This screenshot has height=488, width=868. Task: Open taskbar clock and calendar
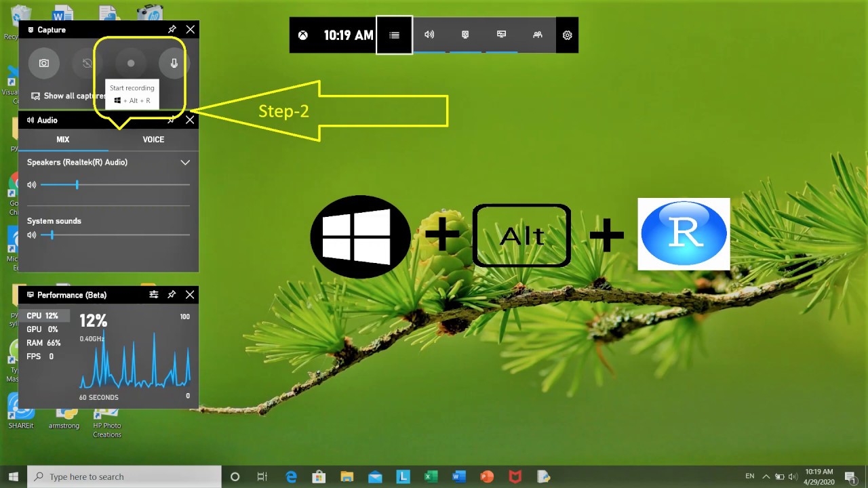click(x=819, y=476)
